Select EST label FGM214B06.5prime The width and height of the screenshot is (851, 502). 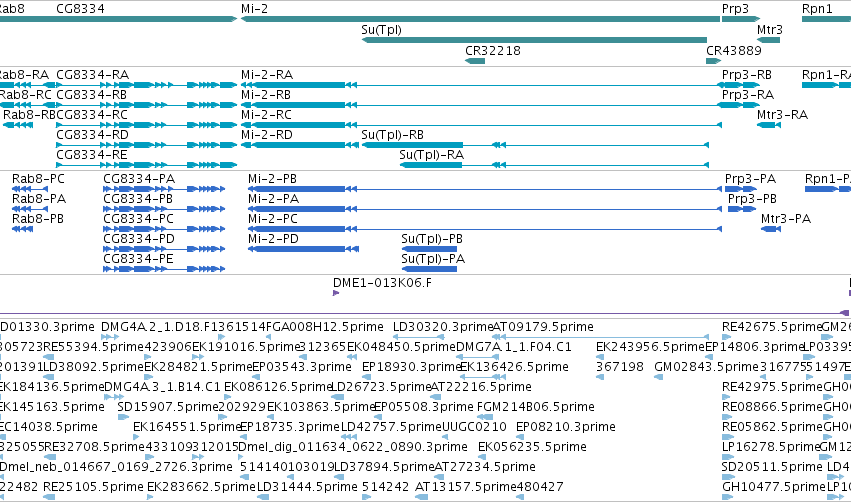coord(535,407)
